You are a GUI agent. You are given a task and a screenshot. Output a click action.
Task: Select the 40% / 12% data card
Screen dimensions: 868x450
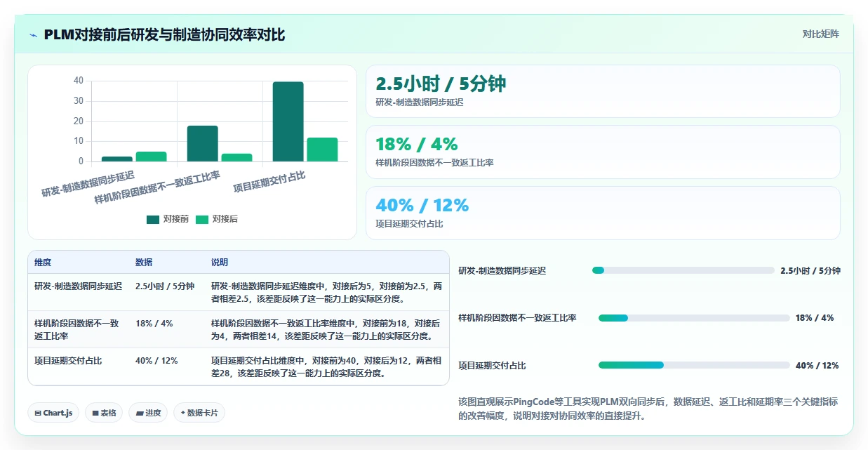(603, 213)
